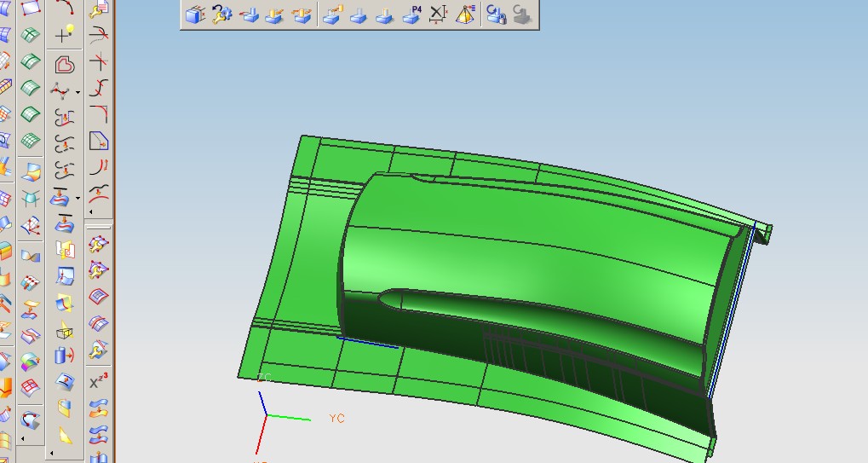Image resolution: width=868 pixels, height=463 pixels.
Task: Click the yellow pyramid icon
Action: (466, 14)
